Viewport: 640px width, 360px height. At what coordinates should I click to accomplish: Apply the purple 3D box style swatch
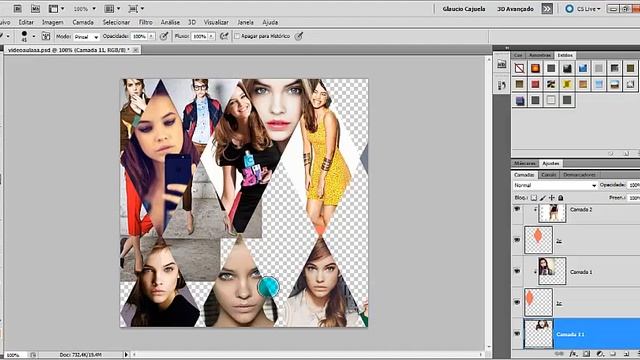tap(519, 100)
